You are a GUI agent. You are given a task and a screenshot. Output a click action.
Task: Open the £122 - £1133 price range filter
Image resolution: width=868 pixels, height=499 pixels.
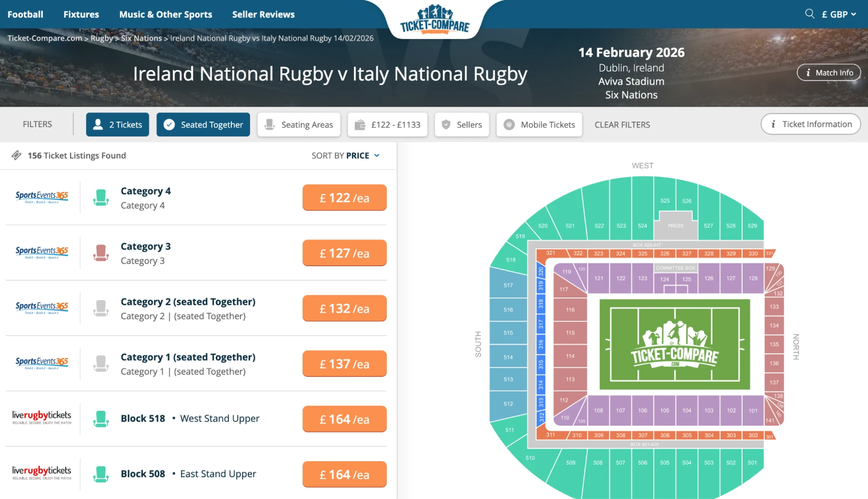tap(387, 125)
